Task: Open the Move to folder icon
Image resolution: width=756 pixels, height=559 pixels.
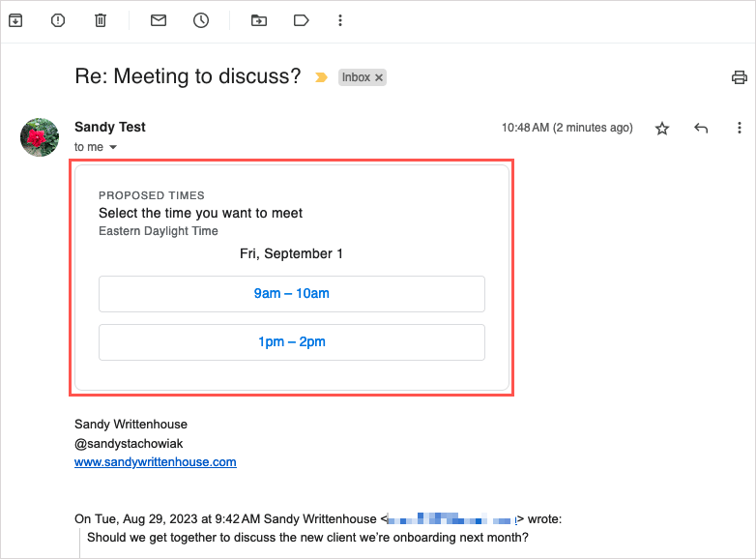Action: (258, 20)
